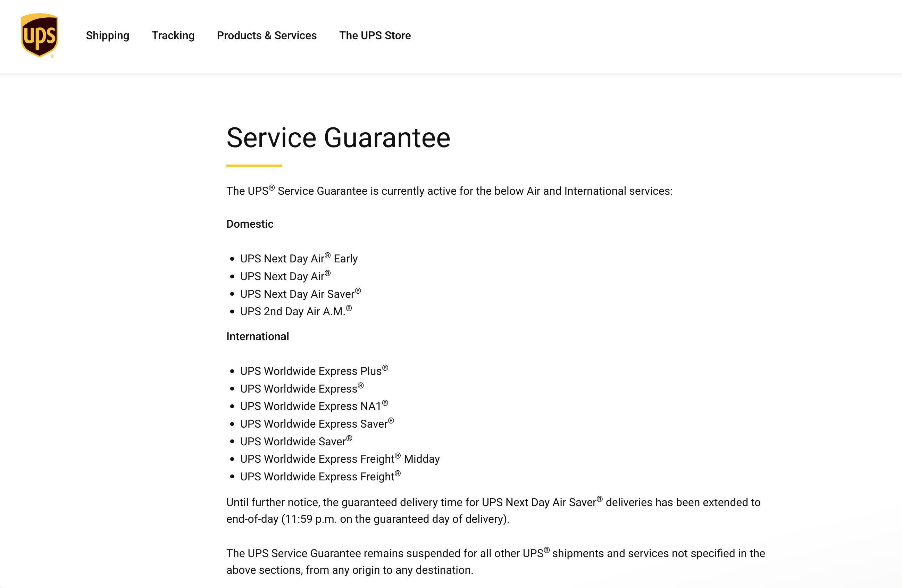This screenshot has height=588, width=902.
Task: Go to The UPS Store link
Action: [374, 36]
